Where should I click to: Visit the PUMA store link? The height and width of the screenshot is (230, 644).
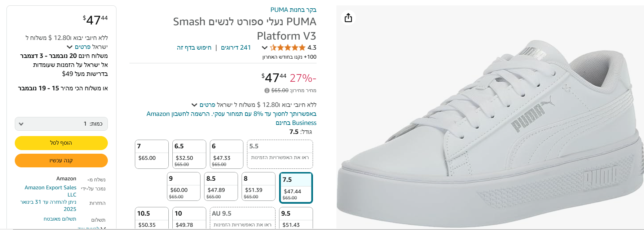[293, 10]
